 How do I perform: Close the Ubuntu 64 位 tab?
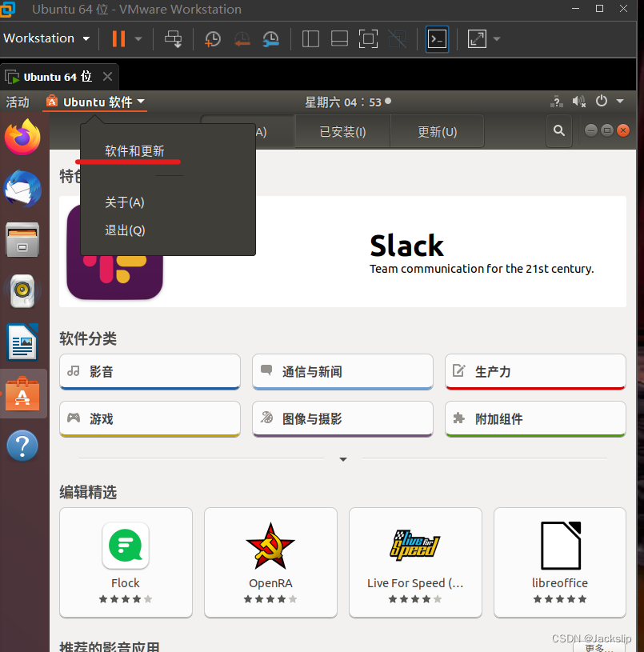tap(108, 77)
